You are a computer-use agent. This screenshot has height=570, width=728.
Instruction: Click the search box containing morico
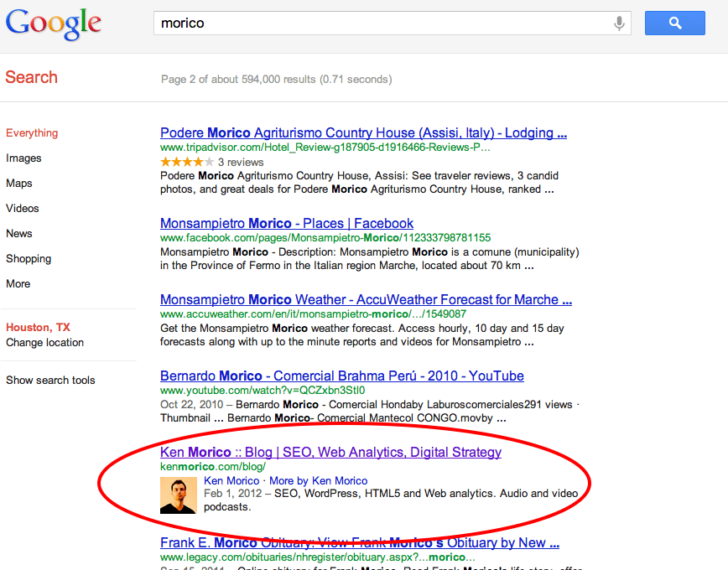[x=382, y=23]
